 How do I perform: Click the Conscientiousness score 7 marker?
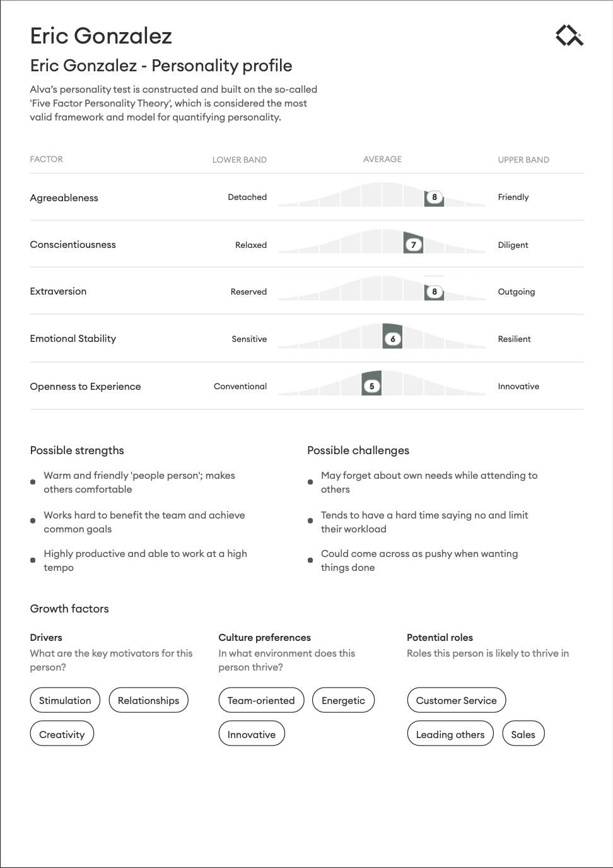point(414,245)
